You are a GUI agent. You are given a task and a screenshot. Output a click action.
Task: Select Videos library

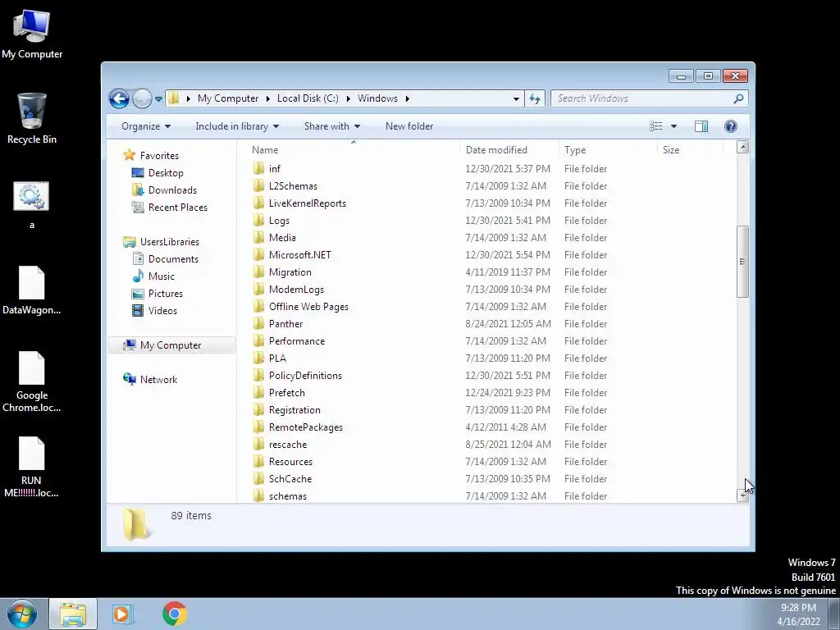pyautogui.click(x=162, y=311)
